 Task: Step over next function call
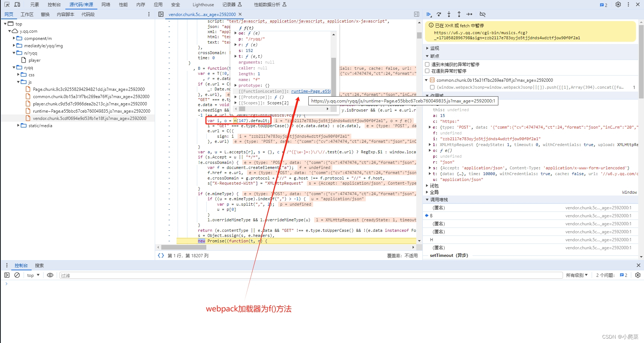[439, 14]
